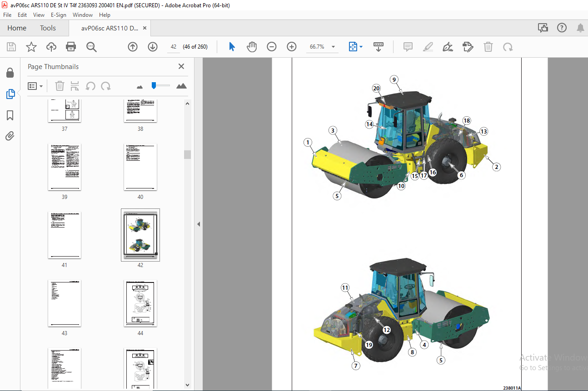The width and height of the screenshot is (588, 391).
Task: Select page 38 thumbnail
Action: [x=140, y=111]
